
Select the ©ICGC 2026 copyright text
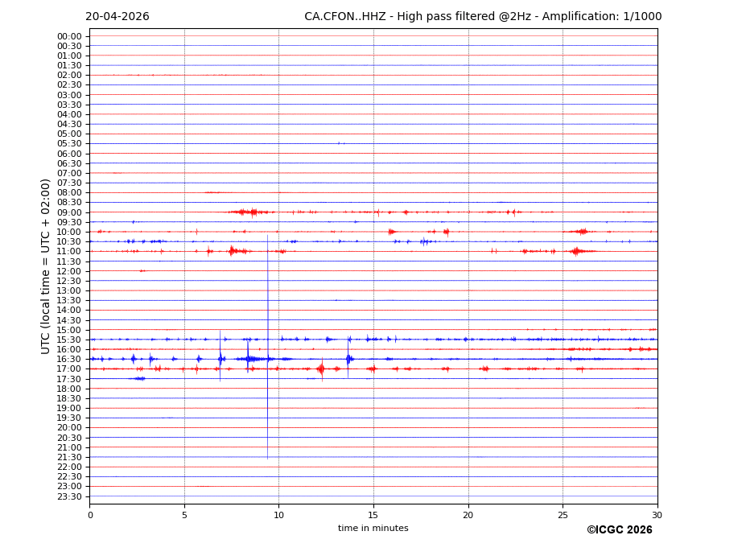click(x=619, y=530)
